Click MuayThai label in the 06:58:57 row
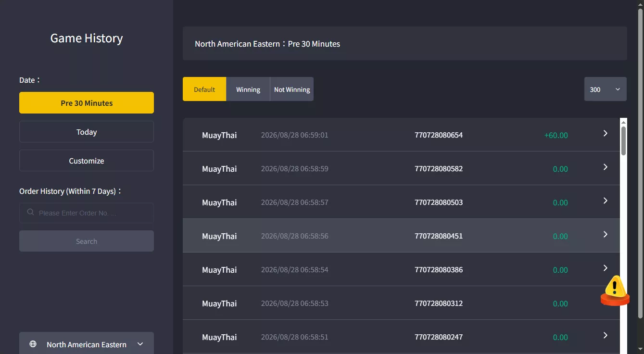The image size is (644, 354). click(219, 202)
